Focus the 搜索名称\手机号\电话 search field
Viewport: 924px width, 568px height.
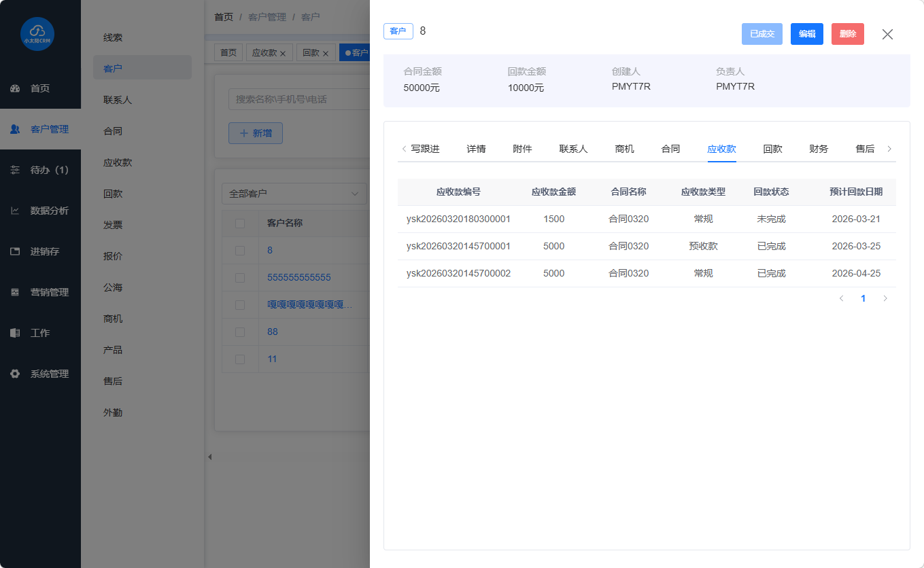298,99
